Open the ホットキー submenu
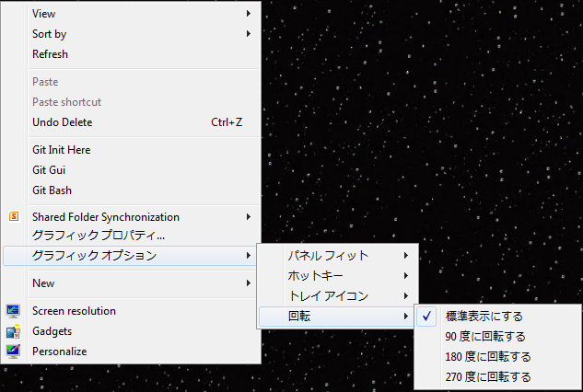The image size is (583, 392). (x=338, y=276)
